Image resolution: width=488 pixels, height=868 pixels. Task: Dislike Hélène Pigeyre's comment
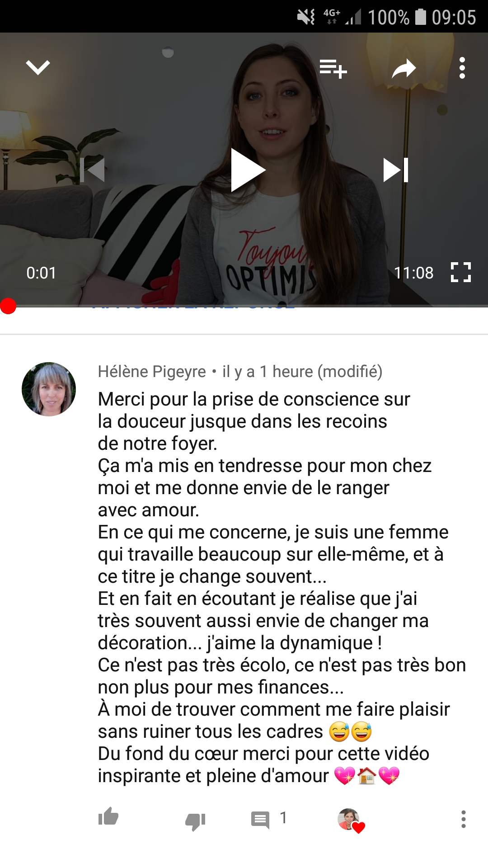pyautogui.click(x=196, y=821)
